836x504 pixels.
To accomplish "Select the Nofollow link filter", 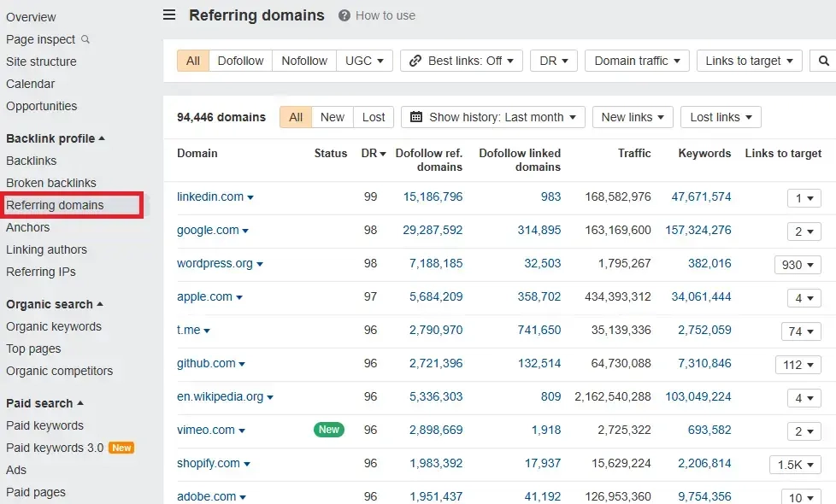I will point(304,61).
